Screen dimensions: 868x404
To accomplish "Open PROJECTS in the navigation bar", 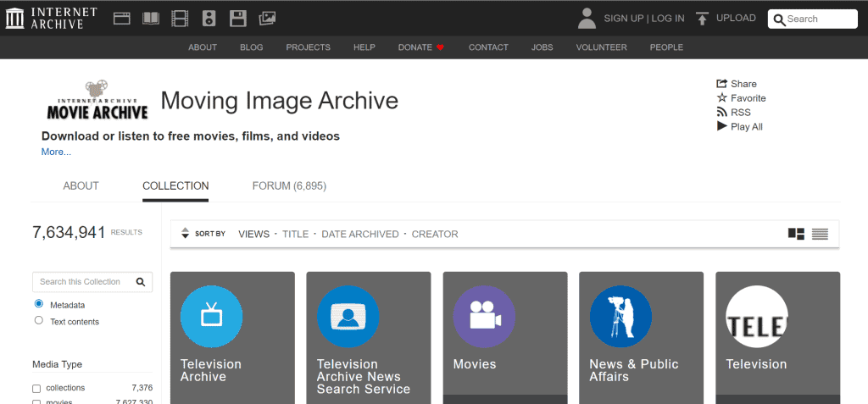I will 309,47.
